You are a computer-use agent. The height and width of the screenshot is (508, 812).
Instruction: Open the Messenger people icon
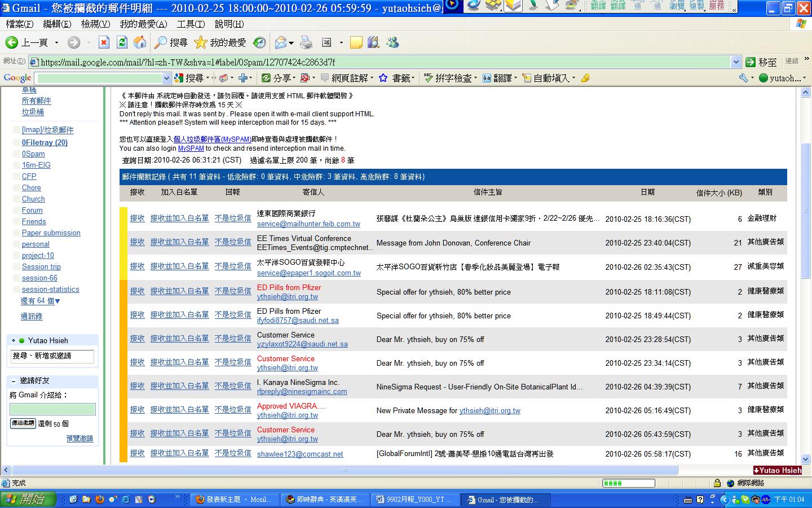[x=392, y=42]
